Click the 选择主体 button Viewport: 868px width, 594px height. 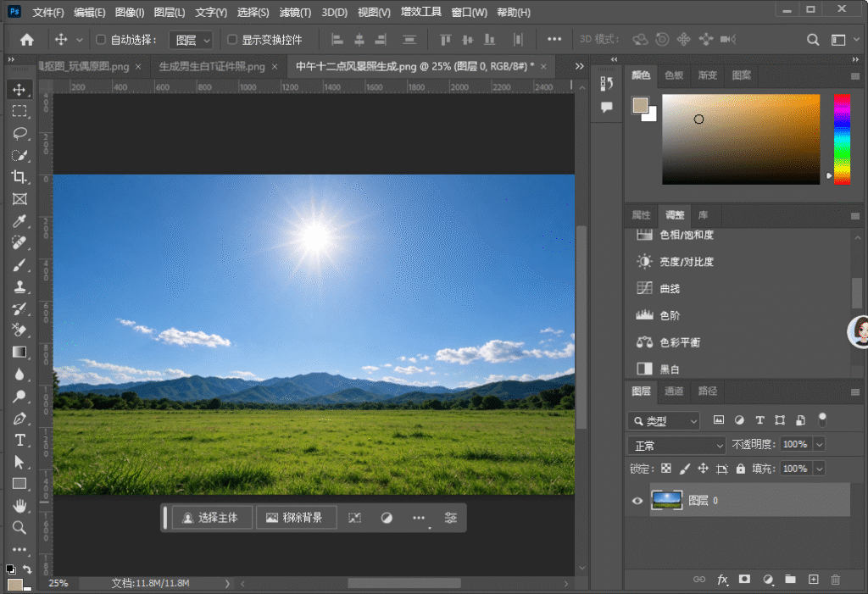(212, 518)
